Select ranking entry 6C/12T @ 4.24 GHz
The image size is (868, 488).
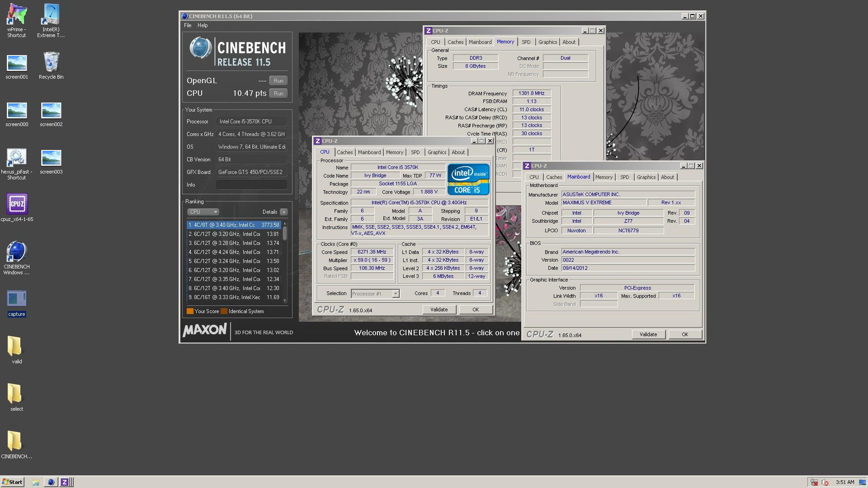tap(234, 252)
